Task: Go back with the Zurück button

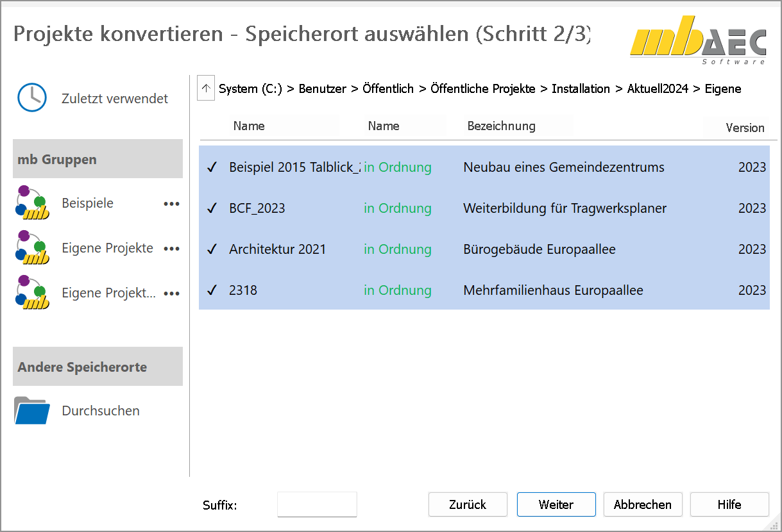Action: (x=468, y=504)
